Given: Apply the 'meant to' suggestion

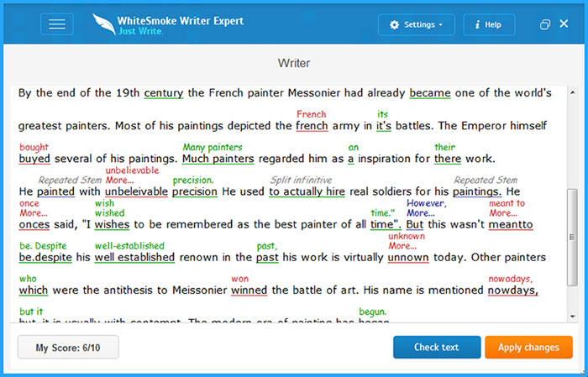Looking at the screenshot, I should (507, 203).
